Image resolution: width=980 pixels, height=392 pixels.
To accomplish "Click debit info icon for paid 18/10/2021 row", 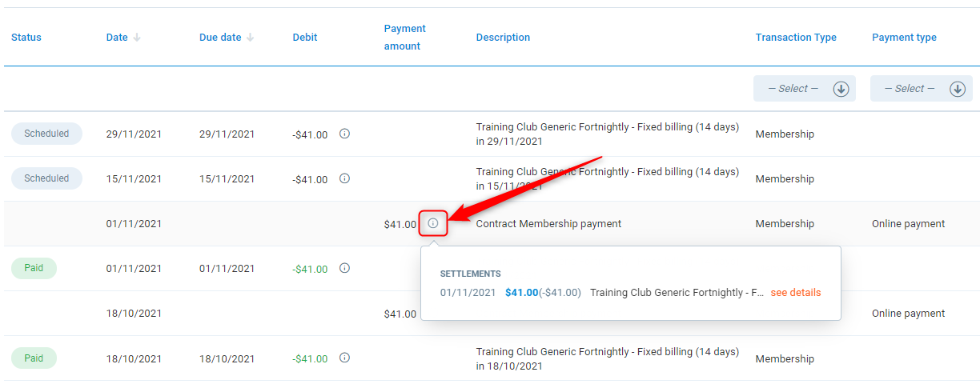I will click(x=344, y=358).
